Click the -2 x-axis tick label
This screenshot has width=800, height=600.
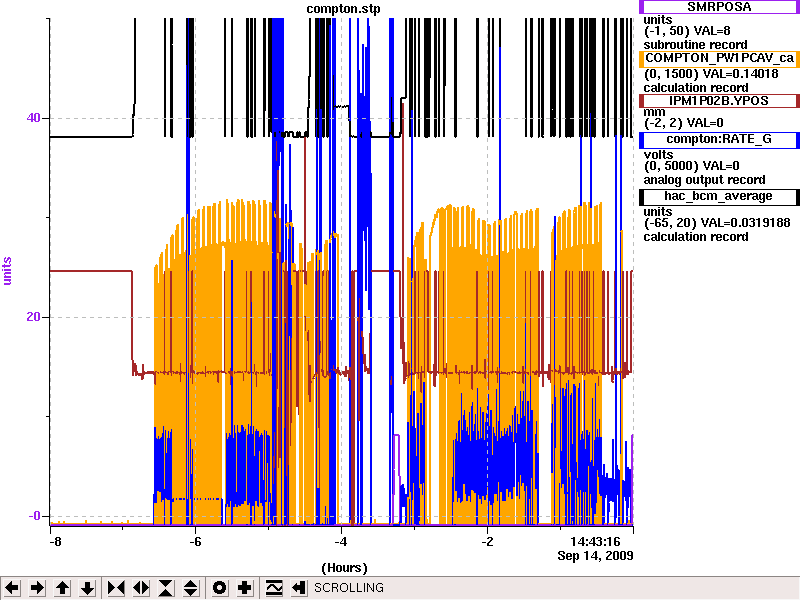tap(487, 541)
